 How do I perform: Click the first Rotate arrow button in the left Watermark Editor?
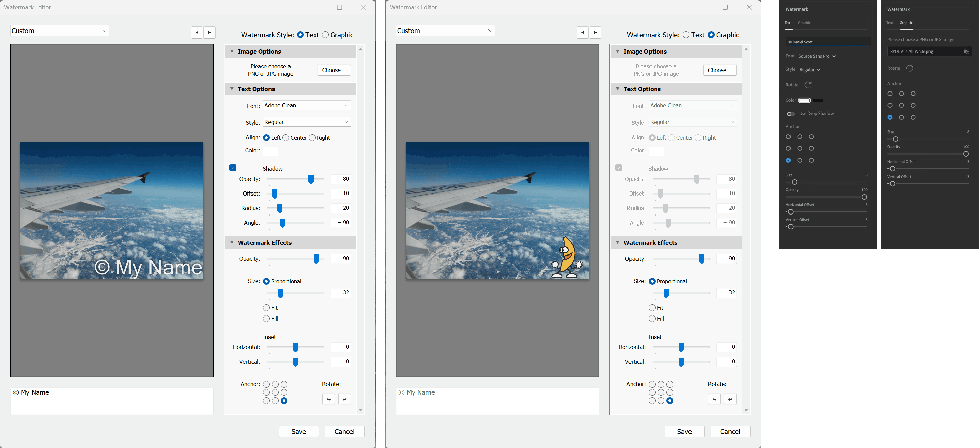(328, 399)
